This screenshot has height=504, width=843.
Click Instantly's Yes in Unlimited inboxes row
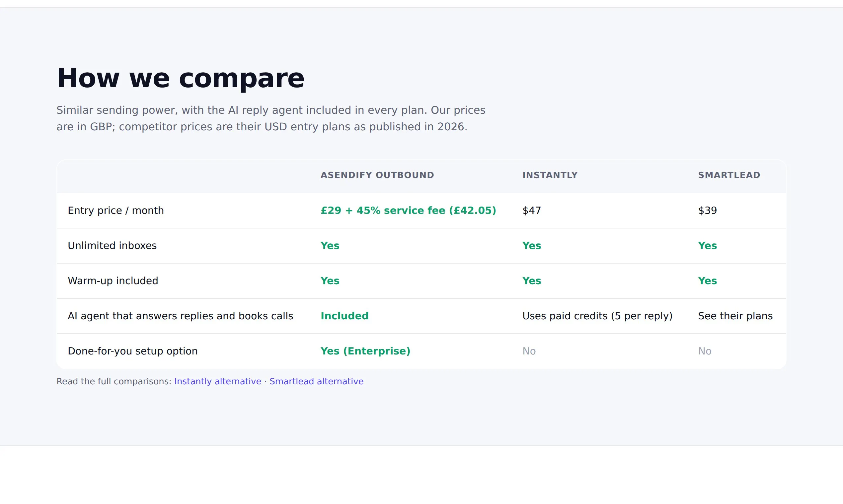[532, 246]
